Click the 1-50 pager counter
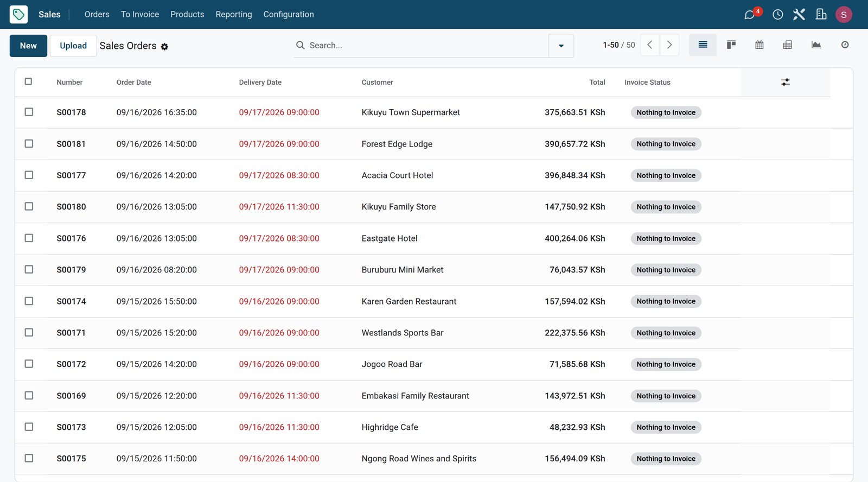 (611, 45)
